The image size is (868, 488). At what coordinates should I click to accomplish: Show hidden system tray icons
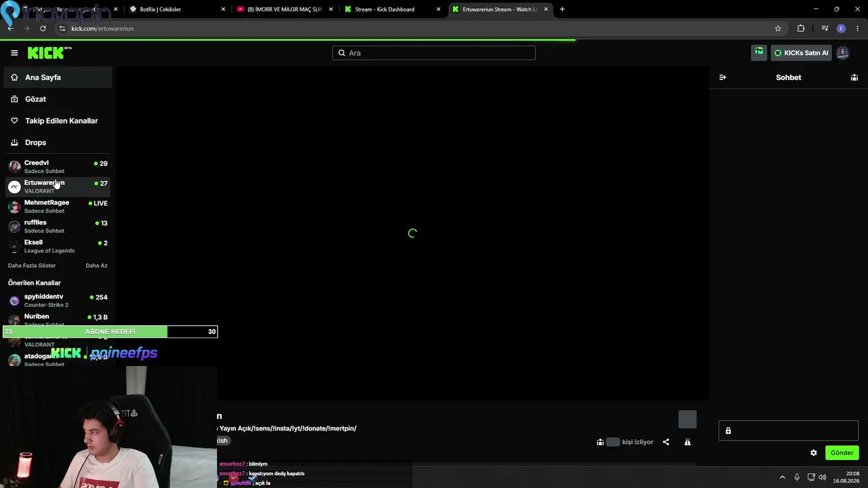coord(782,477)
